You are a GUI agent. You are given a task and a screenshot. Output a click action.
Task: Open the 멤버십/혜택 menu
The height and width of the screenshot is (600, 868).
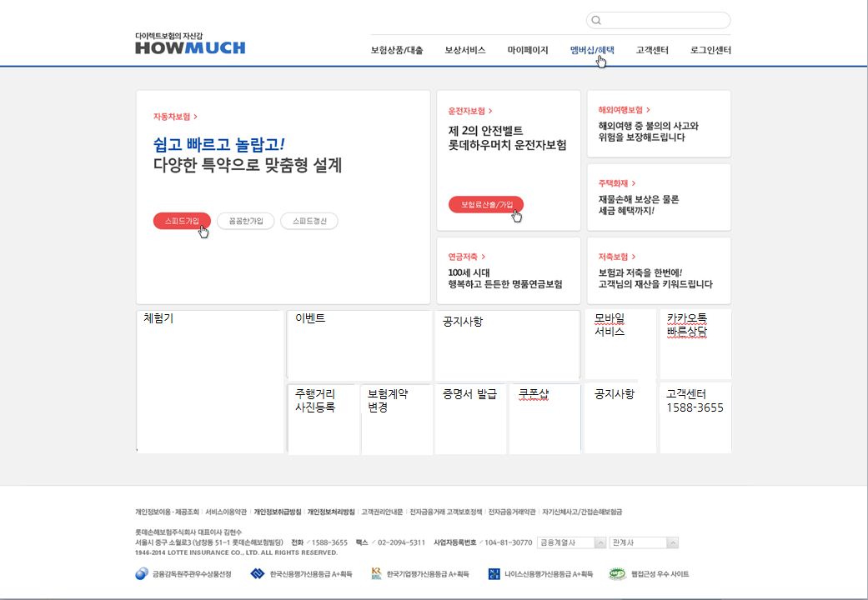pos(592,50)
